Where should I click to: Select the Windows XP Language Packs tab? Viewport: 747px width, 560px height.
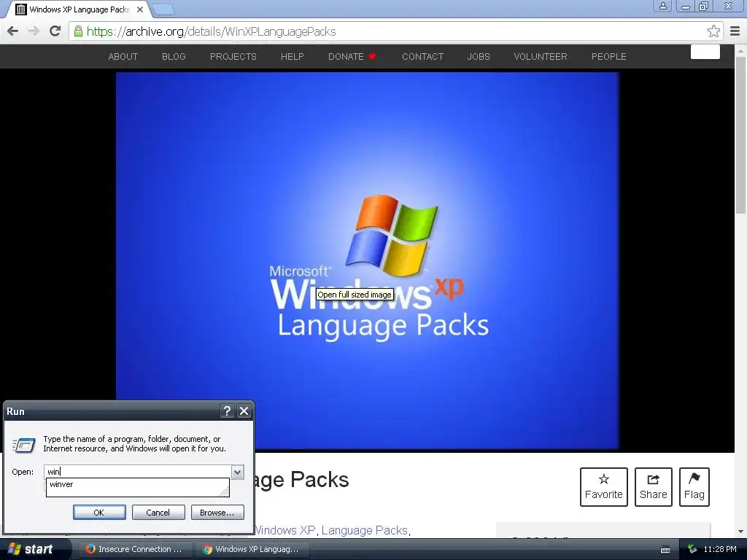point(79,9)
